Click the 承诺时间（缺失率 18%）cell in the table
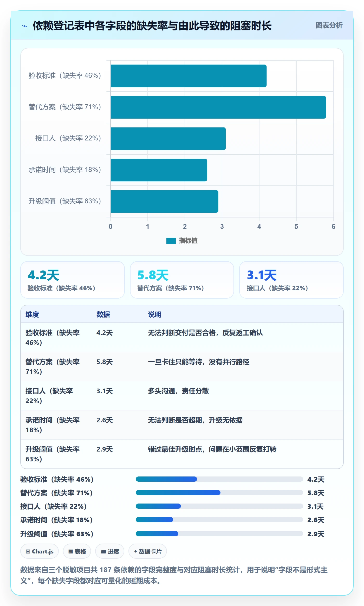 [53, 425]
